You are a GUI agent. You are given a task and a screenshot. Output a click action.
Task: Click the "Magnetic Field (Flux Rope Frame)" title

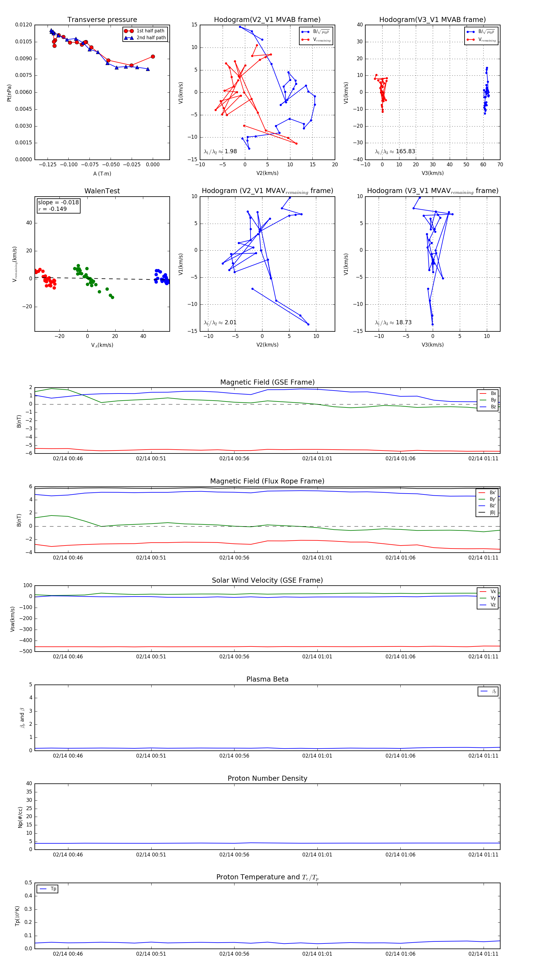[267, 481]
